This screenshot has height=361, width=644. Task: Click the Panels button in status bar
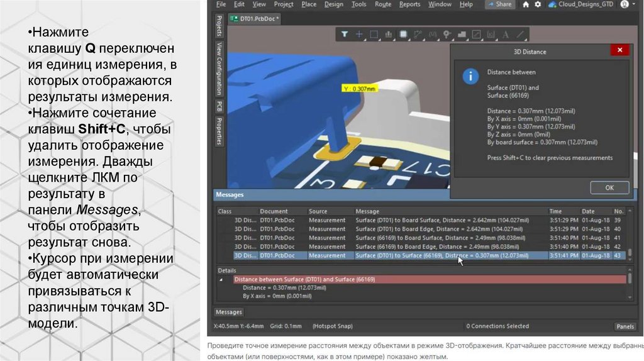coord(625,326)
